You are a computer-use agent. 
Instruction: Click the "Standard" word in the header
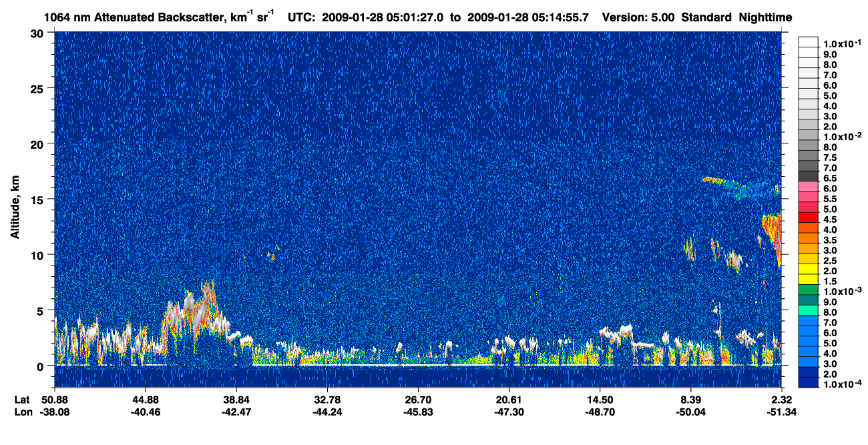tap(707, 17)
